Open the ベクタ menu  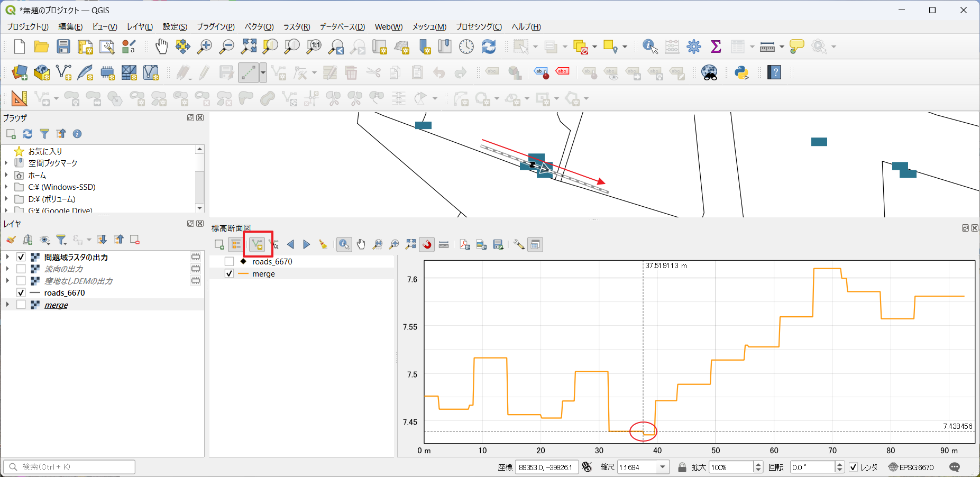point(259,26)
